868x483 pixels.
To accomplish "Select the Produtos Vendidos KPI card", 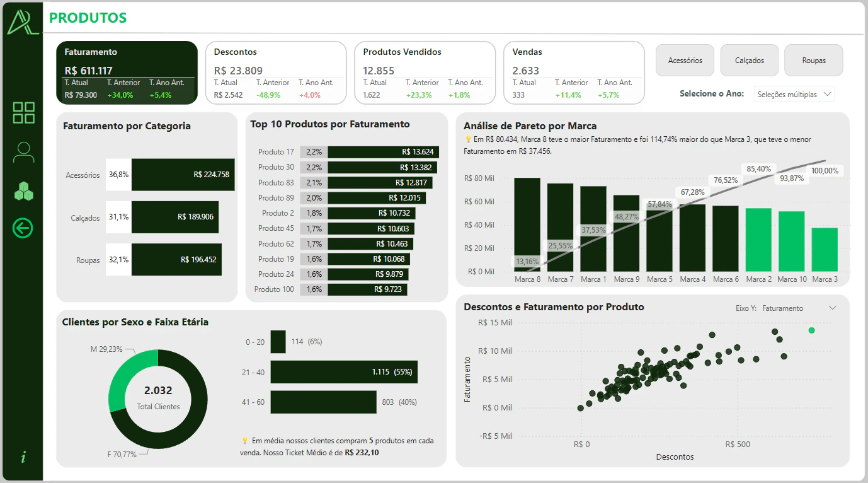I will pos(425,73).
